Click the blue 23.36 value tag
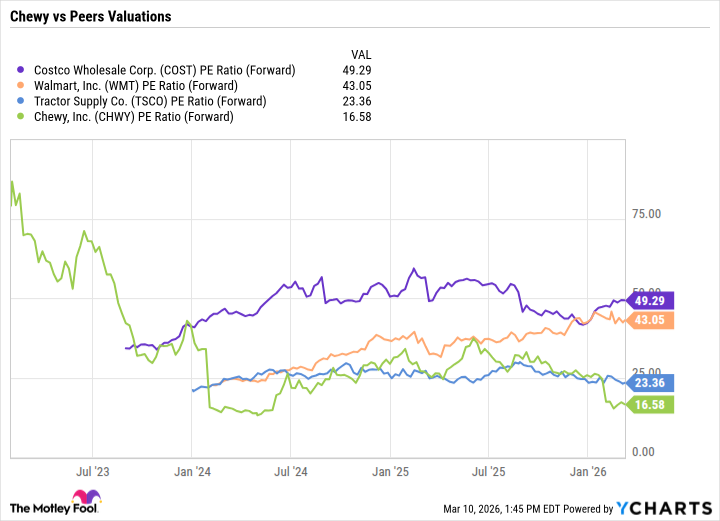 [652, 382]
